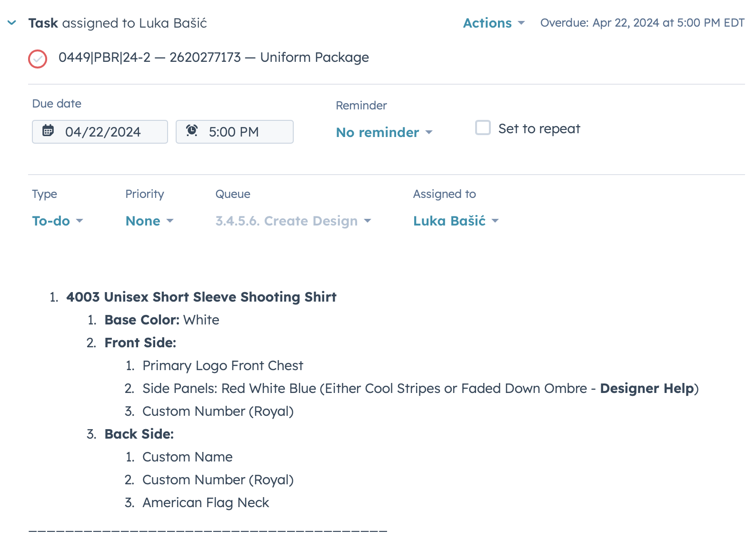Open the Create Design queue dropdown
The width and height of the screenshot is (756, 549).
pos(293,221)
